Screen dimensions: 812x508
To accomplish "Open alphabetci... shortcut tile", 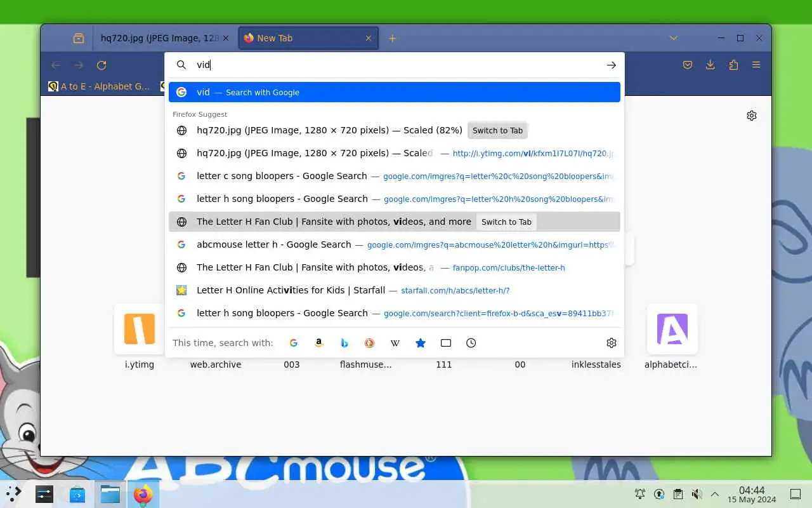I will [x=672, y=329].
